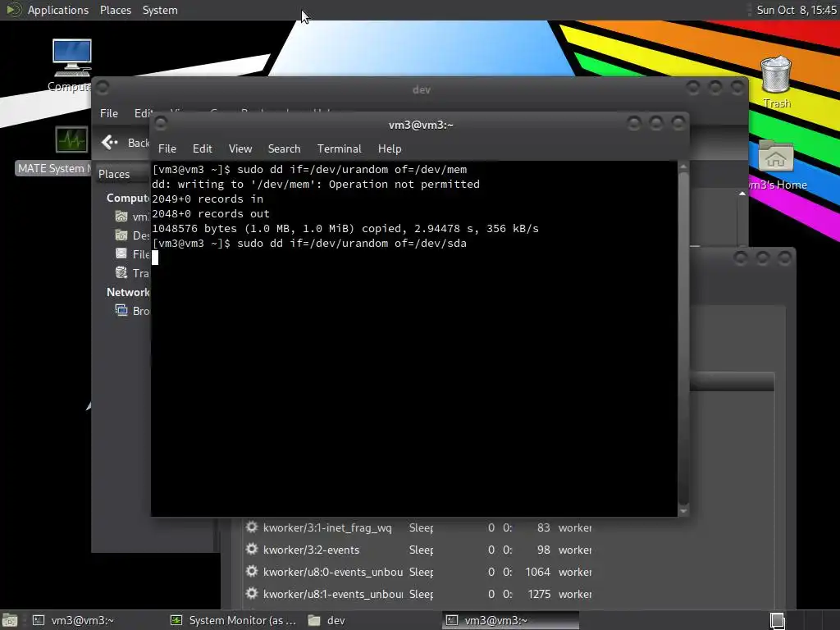Screen dimensions: 840x630
Task: Select kworker/3:1-inet_frag_wq process row
Action: tap(418, 527)
